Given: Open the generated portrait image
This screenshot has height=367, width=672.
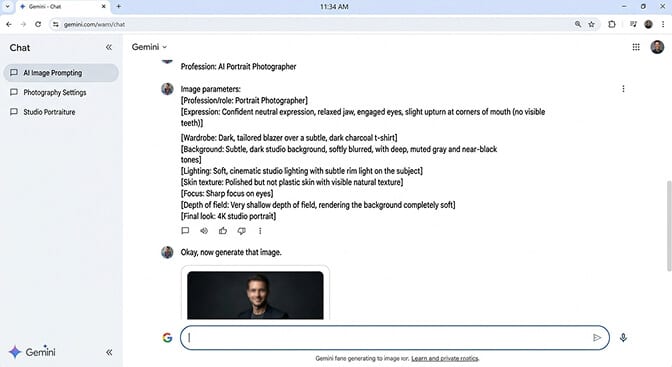Looking at the screenshot, I should pos(255,295).
